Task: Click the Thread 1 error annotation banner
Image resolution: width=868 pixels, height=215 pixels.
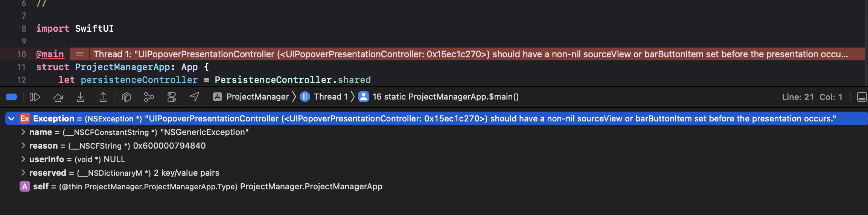Action: pyautogui.click(x=471, y=54)
